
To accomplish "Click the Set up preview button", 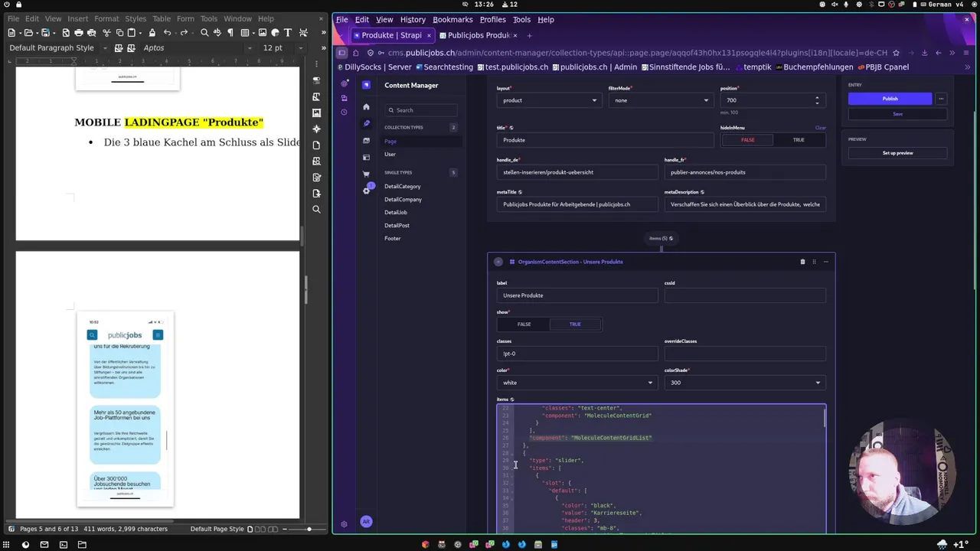I will pos(897,153).
